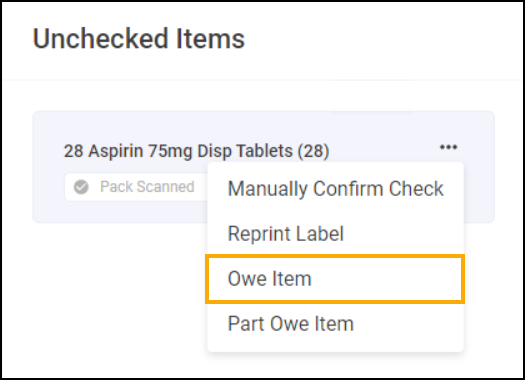This screenshot has height=380, width=525.
Task: Click the Pack Scanned text label
Action: 147,187
